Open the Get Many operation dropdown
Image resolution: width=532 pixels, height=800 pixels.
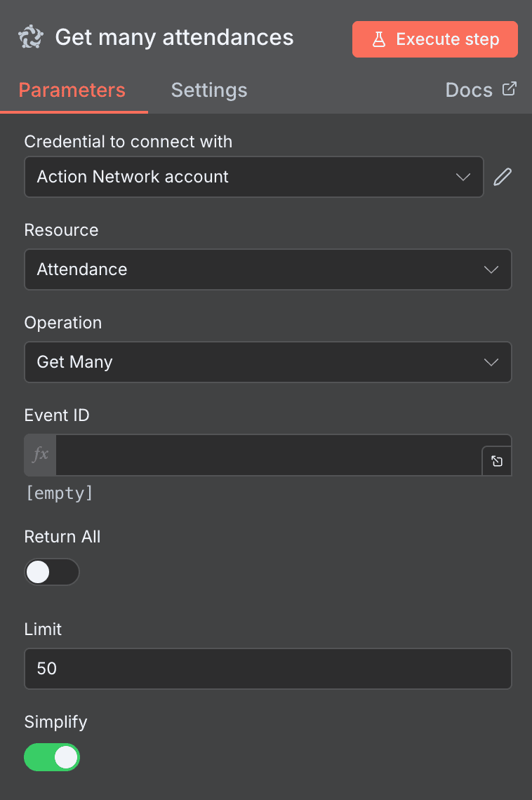(268, 362)
